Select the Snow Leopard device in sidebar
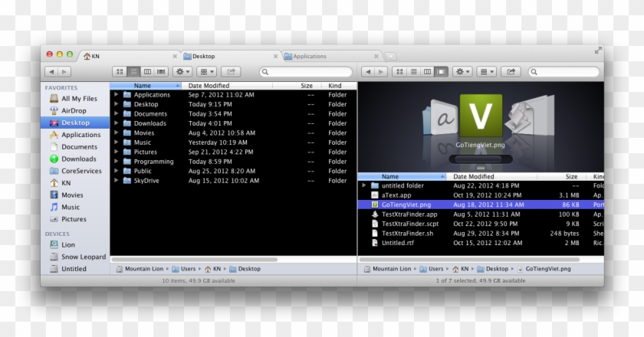Image resolution: width=644 pixels, height=337 pixels. [84, 257]
